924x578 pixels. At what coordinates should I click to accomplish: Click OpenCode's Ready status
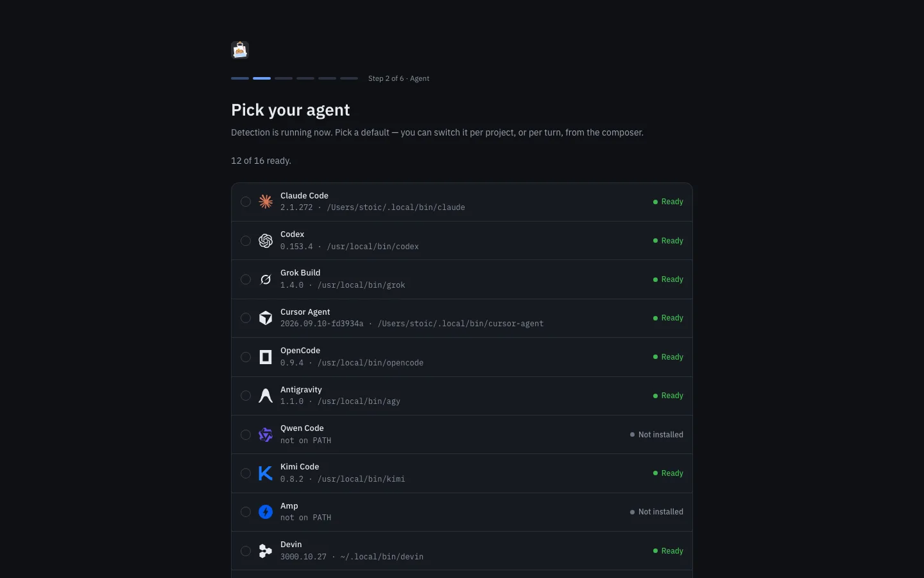[x=668, y=357]
